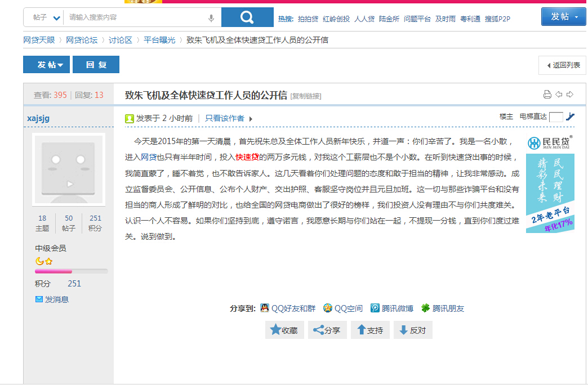Click the 腾讯微博 icon
The height and width of the screenshot is (385, 588).
click(x=375, y=308)
